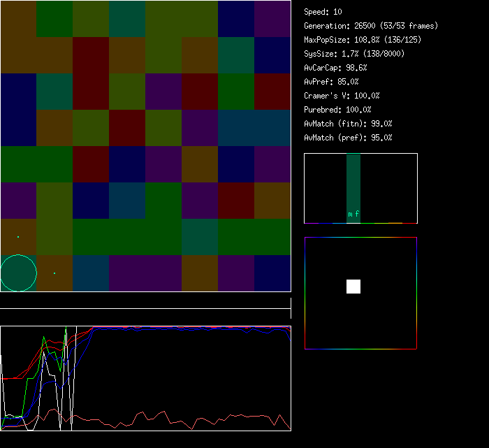Screen dimensions: 489x448
Task: Click the green dot above the cyan circle
Action: (x=18, y=237)
